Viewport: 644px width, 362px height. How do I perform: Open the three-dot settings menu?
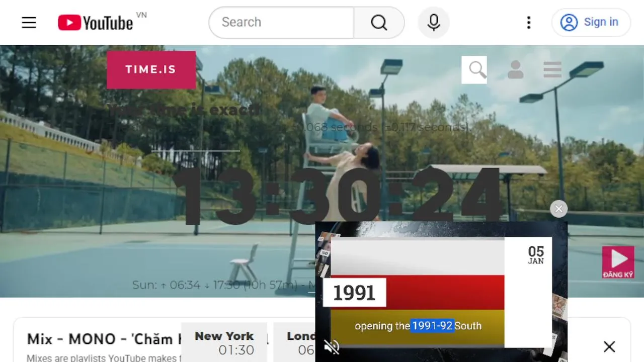click(528, 22)
